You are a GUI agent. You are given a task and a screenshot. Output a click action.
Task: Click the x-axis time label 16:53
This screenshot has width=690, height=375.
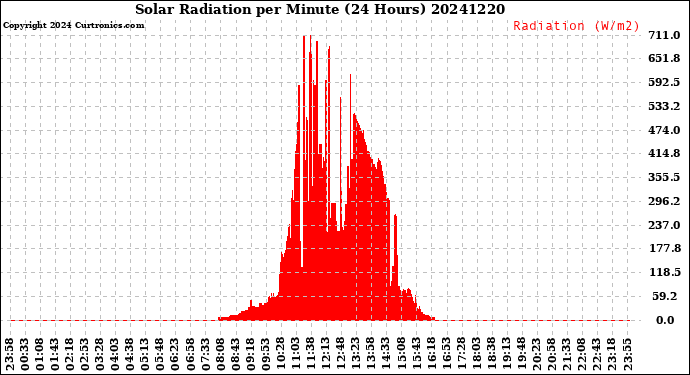pyautogui.click(x=447, y=355)
